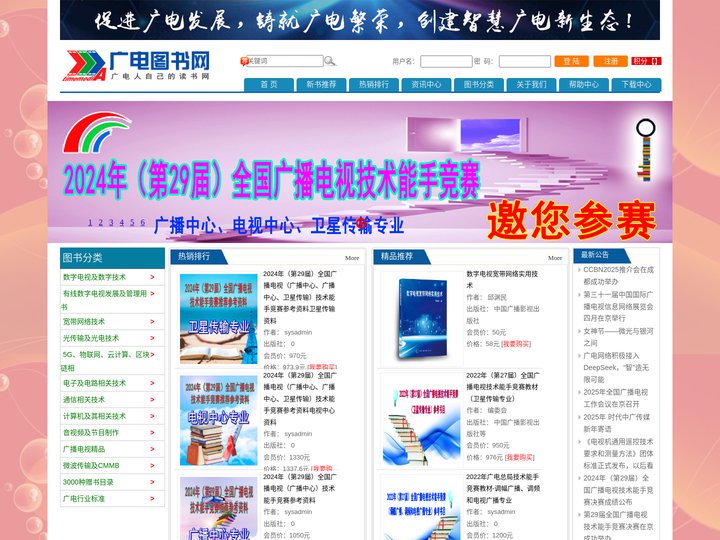
Task: Click More link in 精品推荐 panel
Action: [x=555, y=258]
